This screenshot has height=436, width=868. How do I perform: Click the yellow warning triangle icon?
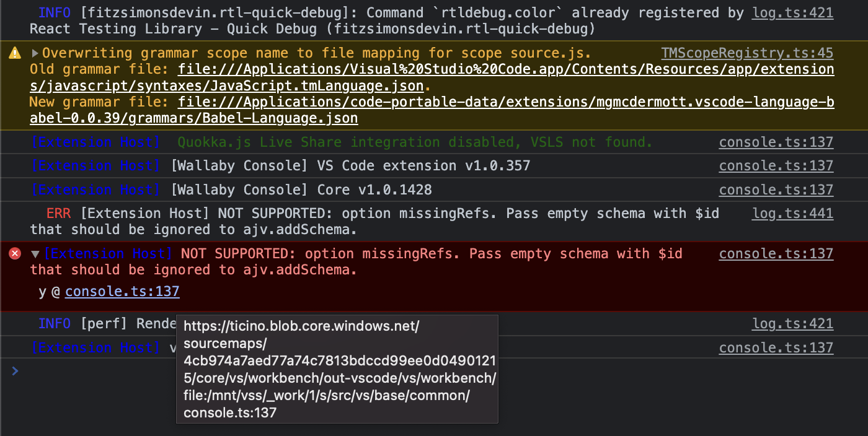[x=14, y=53]
